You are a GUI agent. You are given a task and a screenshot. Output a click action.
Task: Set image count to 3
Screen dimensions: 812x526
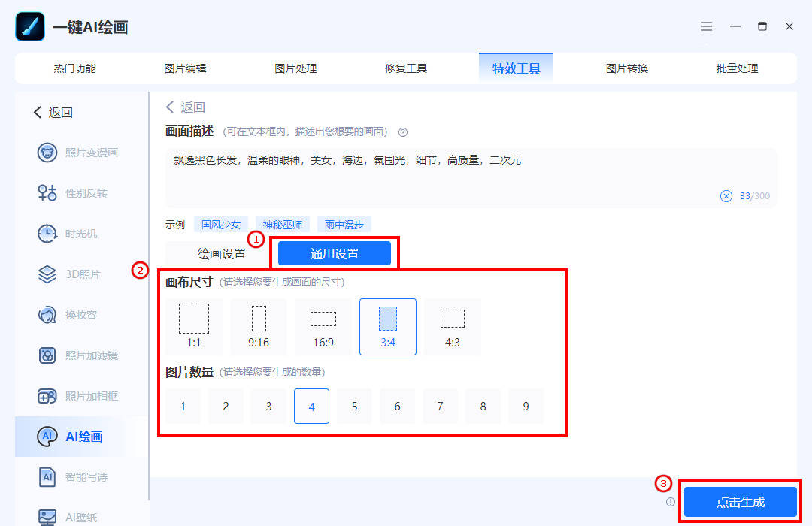(x=268, y=407)
